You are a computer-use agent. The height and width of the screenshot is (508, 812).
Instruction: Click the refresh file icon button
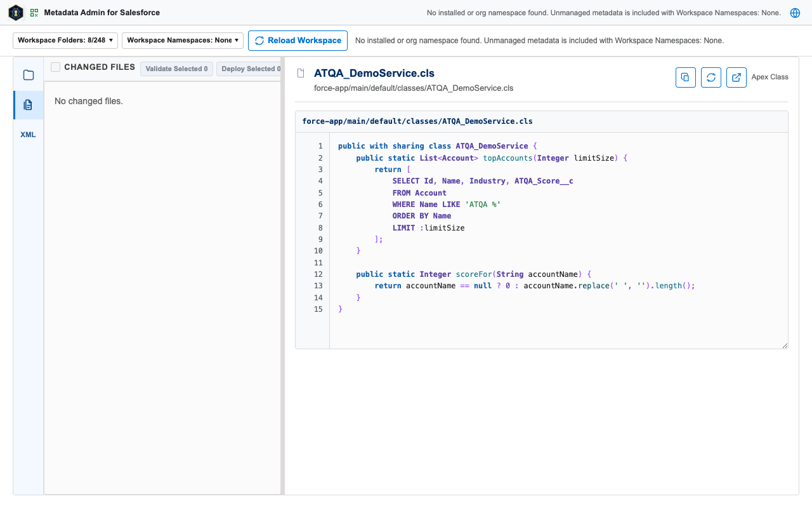[x=711, y=77]
